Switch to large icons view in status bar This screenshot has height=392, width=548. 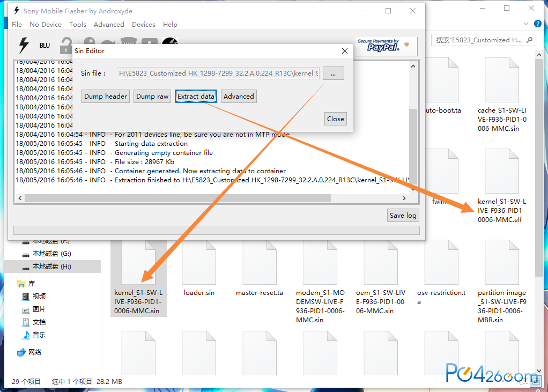[x=535, y=382]
